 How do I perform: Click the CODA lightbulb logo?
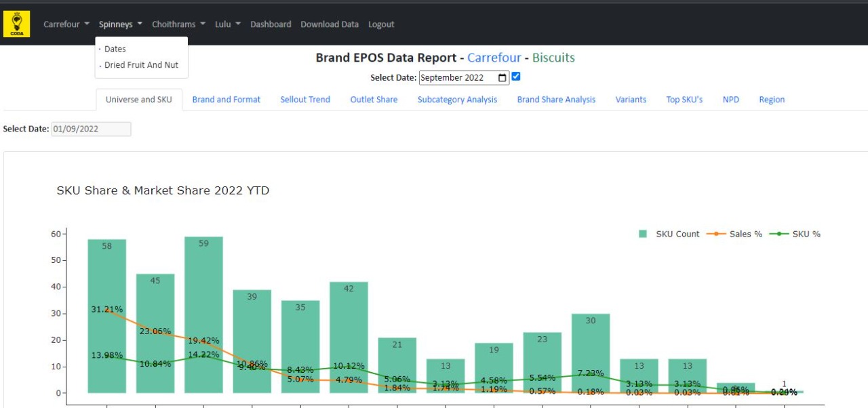point(16,24)
